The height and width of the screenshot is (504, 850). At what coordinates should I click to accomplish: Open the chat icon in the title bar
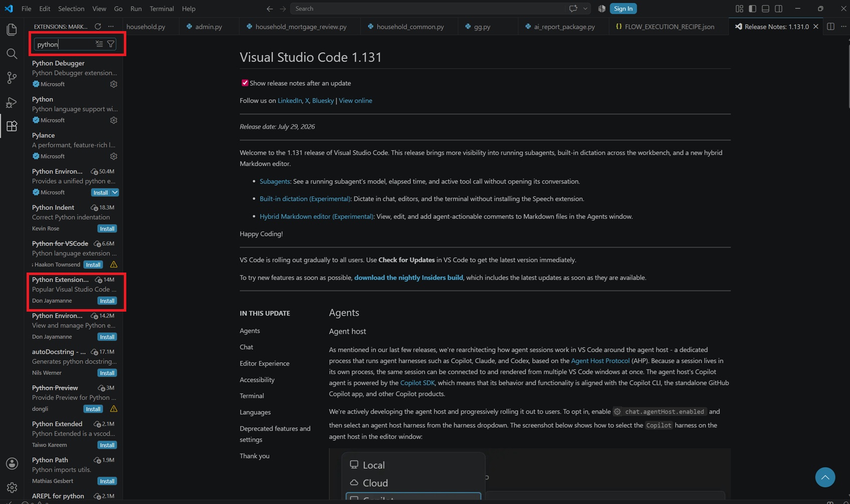573,9
